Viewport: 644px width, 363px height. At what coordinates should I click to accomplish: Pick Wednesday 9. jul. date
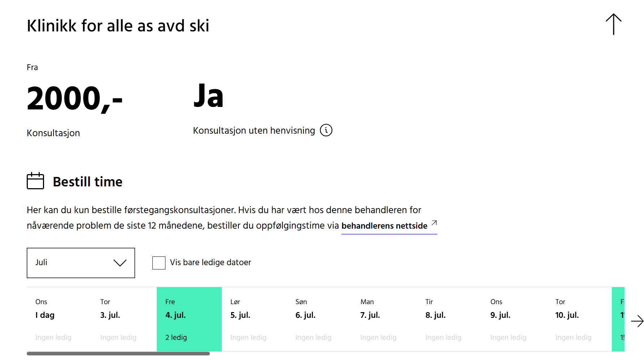[514, 319]
